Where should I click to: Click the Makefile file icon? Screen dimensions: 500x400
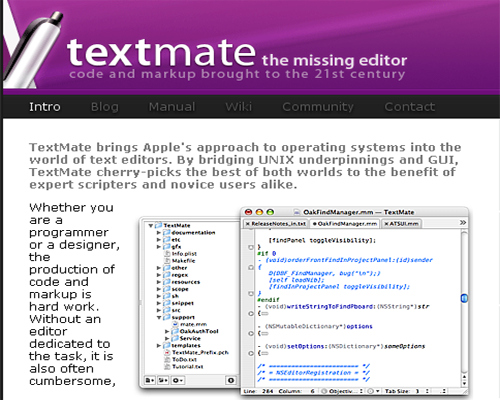168,261
